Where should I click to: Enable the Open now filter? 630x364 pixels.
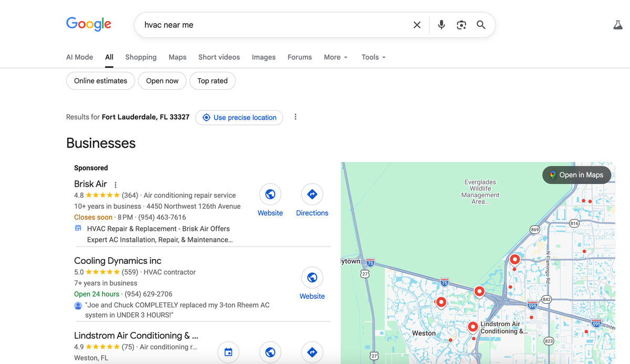pos(162,81)
